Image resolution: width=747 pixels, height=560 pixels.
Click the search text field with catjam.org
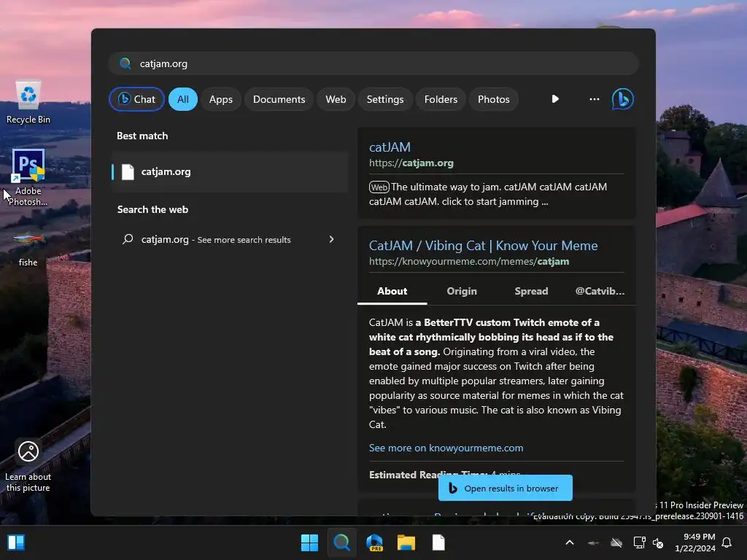(x=373, y=63)
